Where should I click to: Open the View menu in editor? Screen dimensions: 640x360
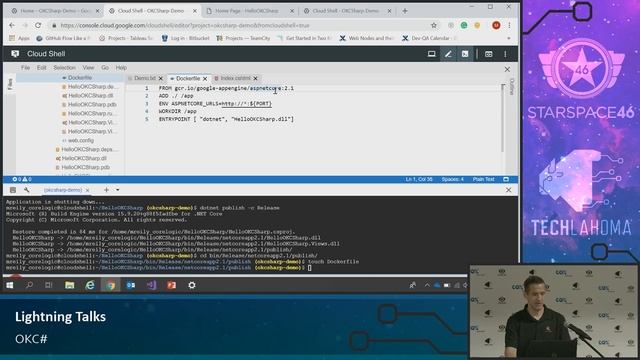(88, 68)
